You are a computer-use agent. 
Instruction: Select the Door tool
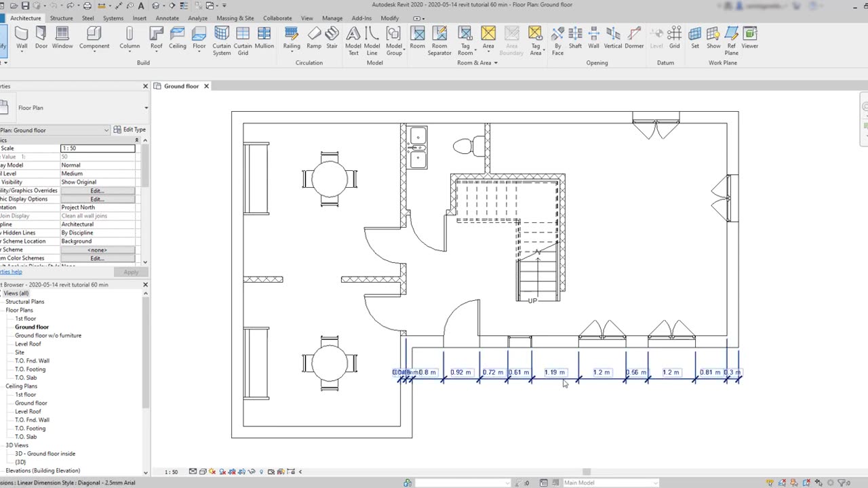pyautogui.click(x=41, y=38)
